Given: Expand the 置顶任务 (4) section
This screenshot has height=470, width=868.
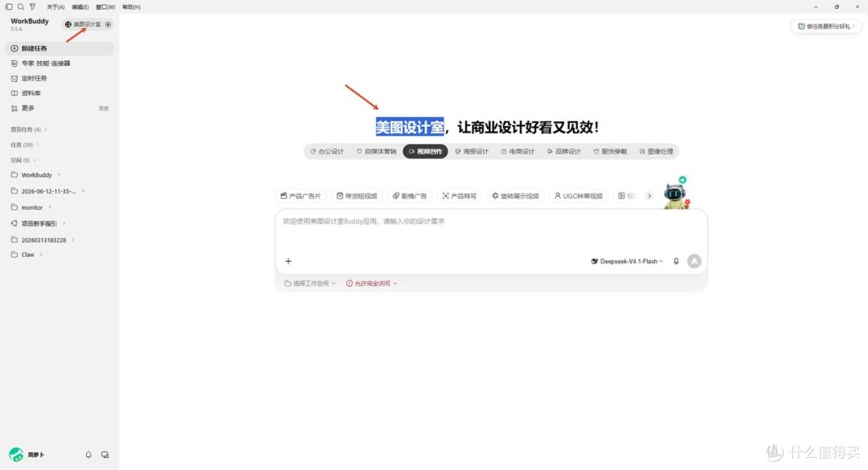Looking at the screenshot, I should click(x=29, y=129).
